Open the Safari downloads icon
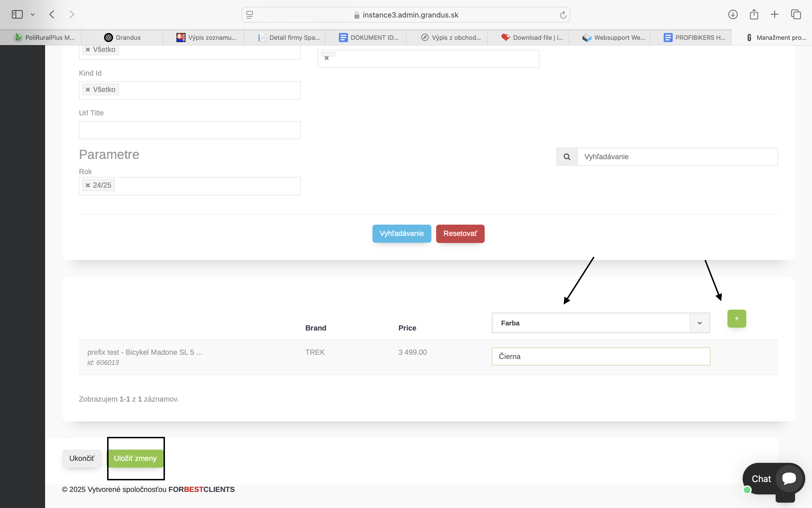 (x=733, y=14)
